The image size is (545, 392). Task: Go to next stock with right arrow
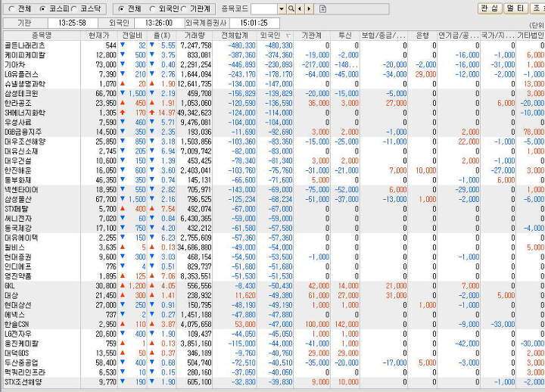coord(309,9)
